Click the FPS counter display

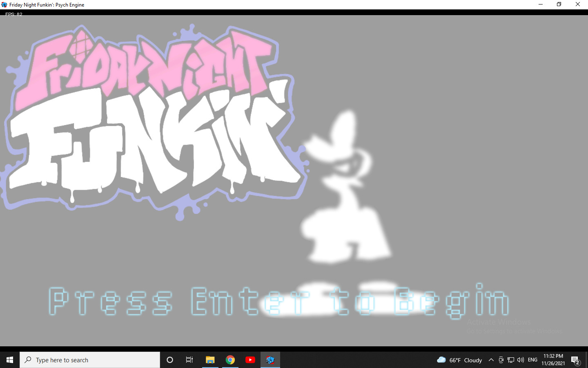click(x=13, y=14)
